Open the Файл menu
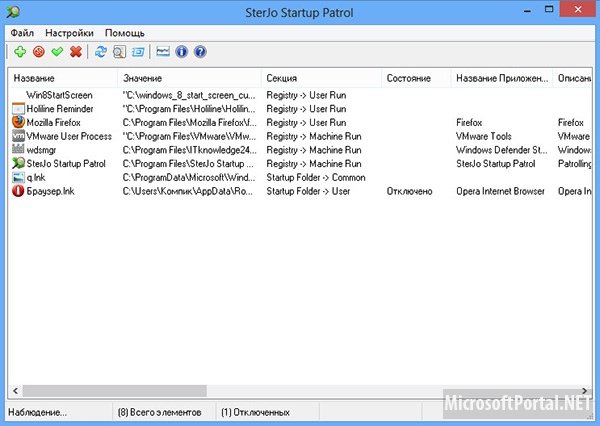600x426 pixels. [x=22, y=33]
